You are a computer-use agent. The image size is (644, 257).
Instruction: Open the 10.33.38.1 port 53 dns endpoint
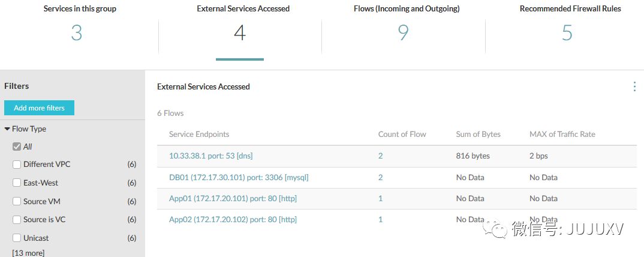pos(210,156)
